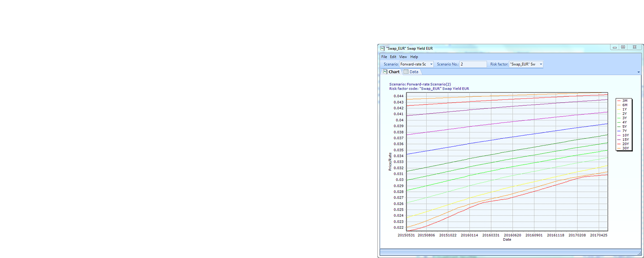
Task: Click the 1Y legend entry
Action: pyautogui.click(x=622, y=109)
